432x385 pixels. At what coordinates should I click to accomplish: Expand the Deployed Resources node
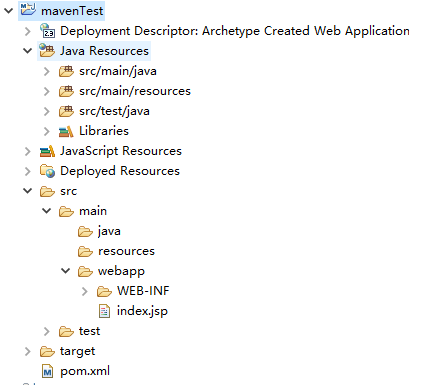pyautogui.click(x=28, y=171)
